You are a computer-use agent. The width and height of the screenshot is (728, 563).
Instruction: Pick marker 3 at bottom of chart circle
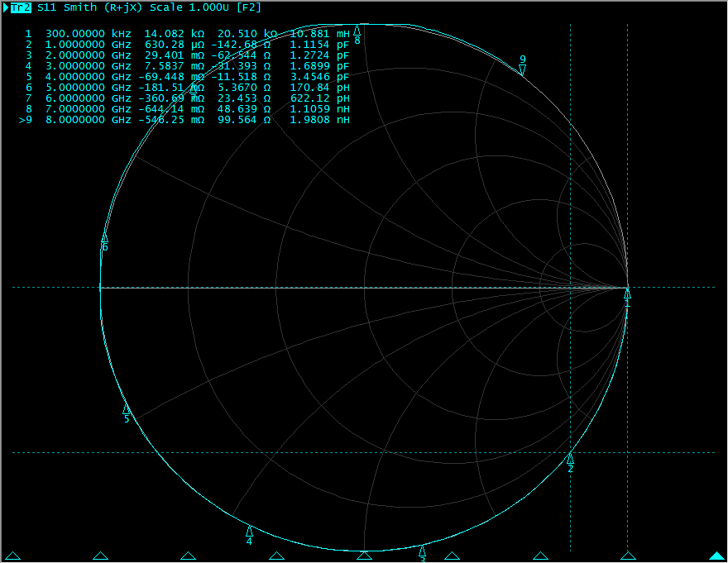[422, 551]
